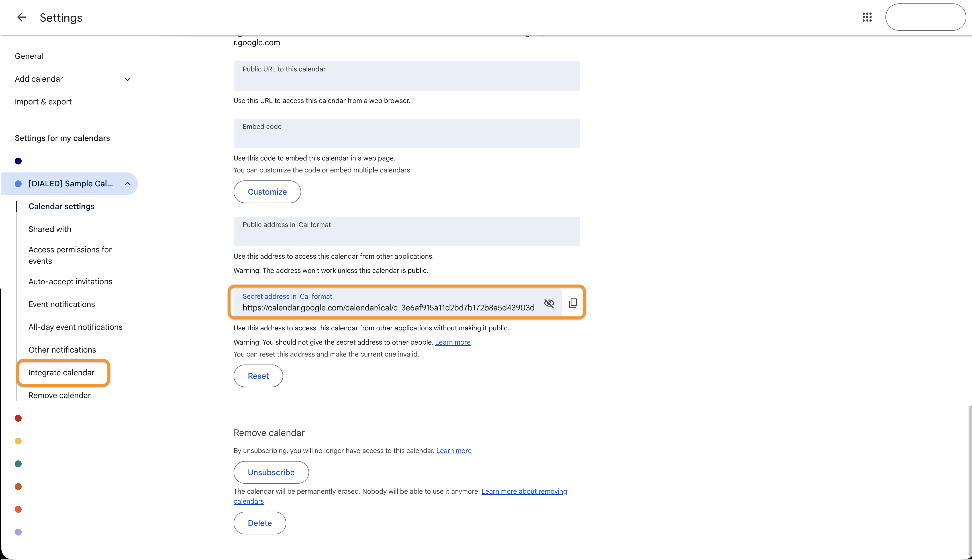Click the yellow calendar dot in sidebar
The height and width of the screenshot is (560, 972).
[18, 441]
